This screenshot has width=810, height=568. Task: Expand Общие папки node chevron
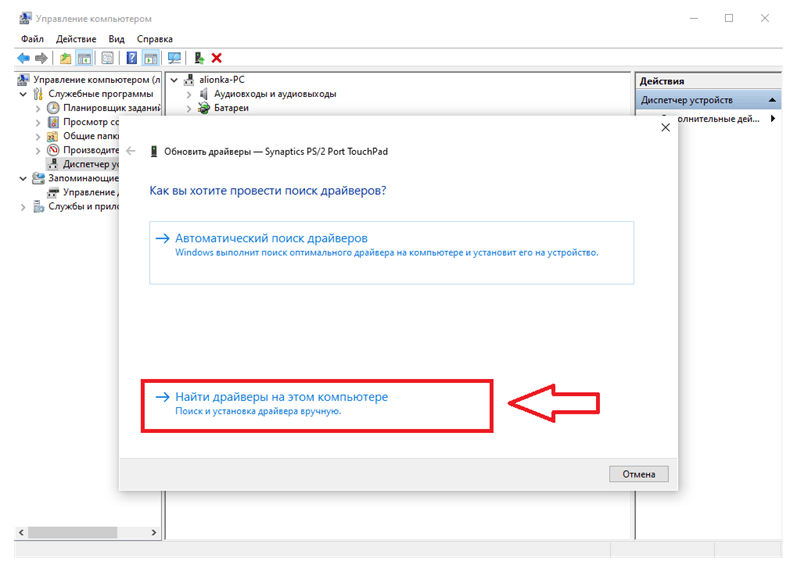click(x=38, y=136)
